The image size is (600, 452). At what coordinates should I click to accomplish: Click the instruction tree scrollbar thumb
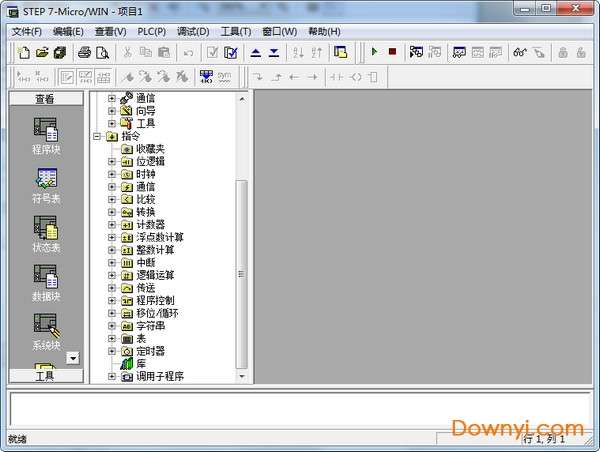coord(241,274)
